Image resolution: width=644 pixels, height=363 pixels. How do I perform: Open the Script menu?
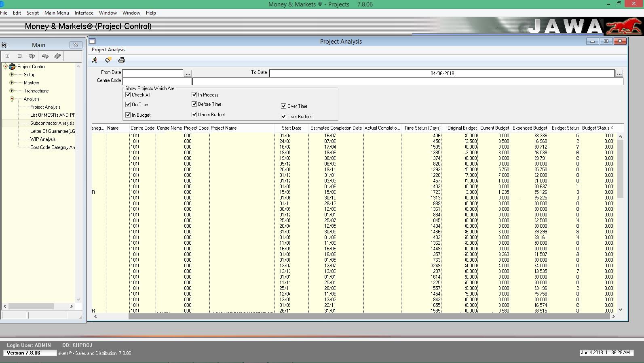tap(33, 13)
